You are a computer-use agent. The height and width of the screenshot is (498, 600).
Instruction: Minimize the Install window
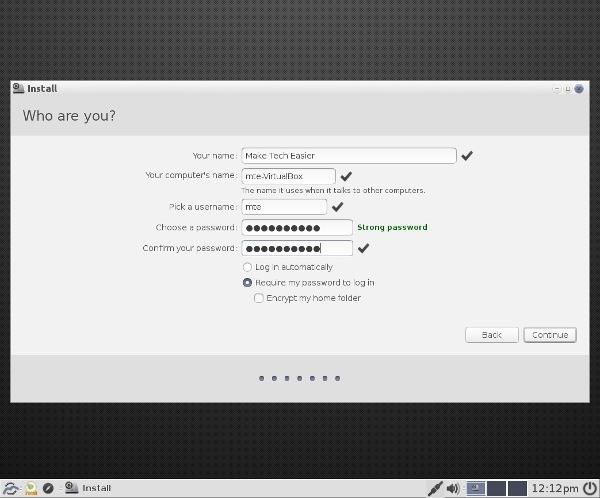coord(557,89)
